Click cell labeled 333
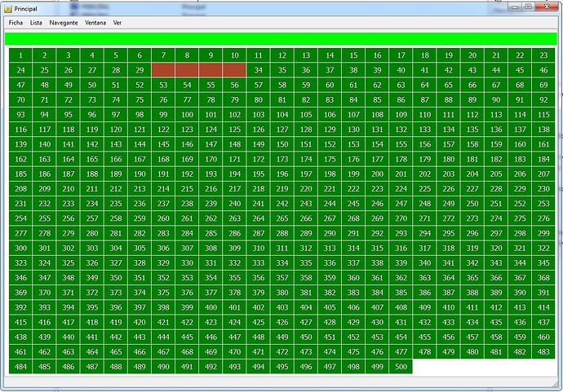 coord(258,263)
